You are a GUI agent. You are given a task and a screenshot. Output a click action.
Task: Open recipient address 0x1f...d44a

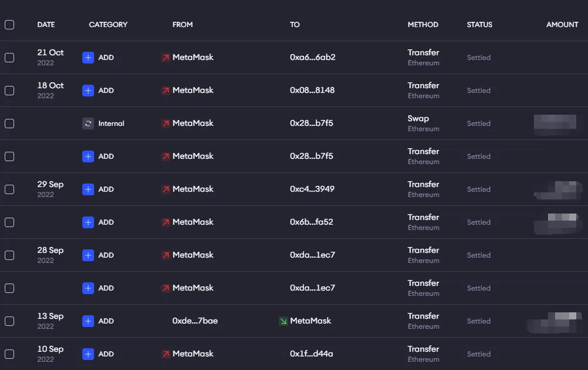pos(312,354)
